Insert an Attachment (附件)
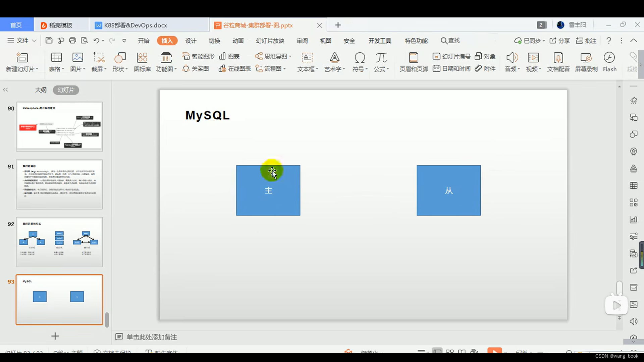 pos(485,69)
